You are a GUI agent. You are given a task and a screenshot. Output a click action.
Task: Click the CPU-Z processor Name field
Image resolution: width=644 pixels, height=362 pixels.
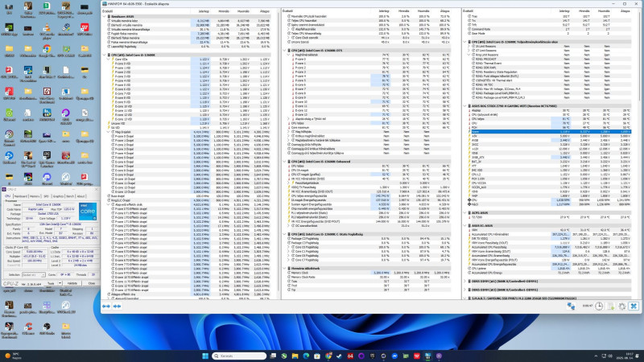point(48,204)
